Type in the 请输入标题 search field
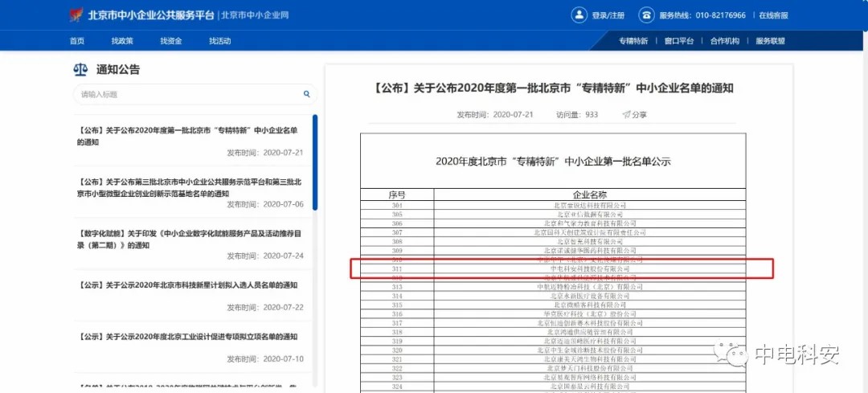Screen dimensions: 868x393 185,94
